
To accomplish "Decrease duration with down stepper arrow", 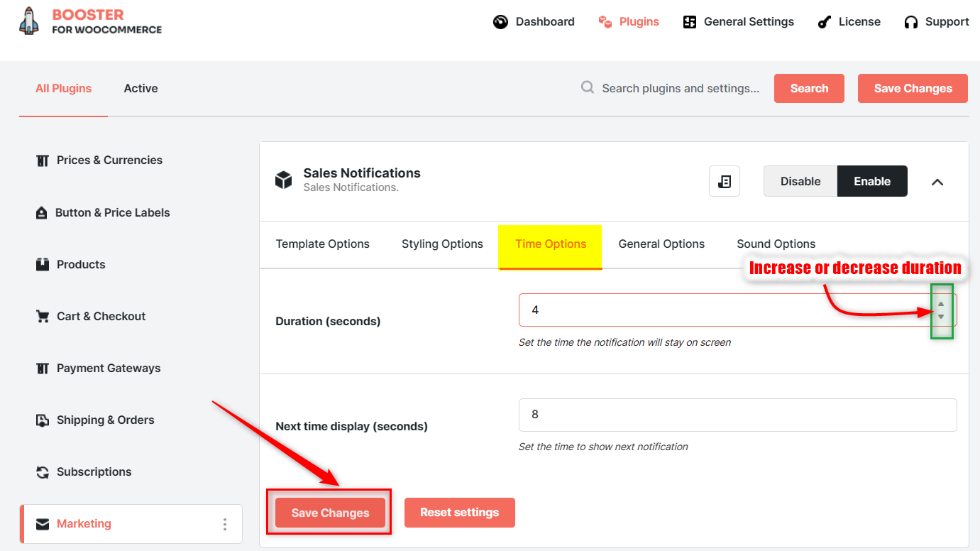I will pyautogui.click(x=941, y=317).
